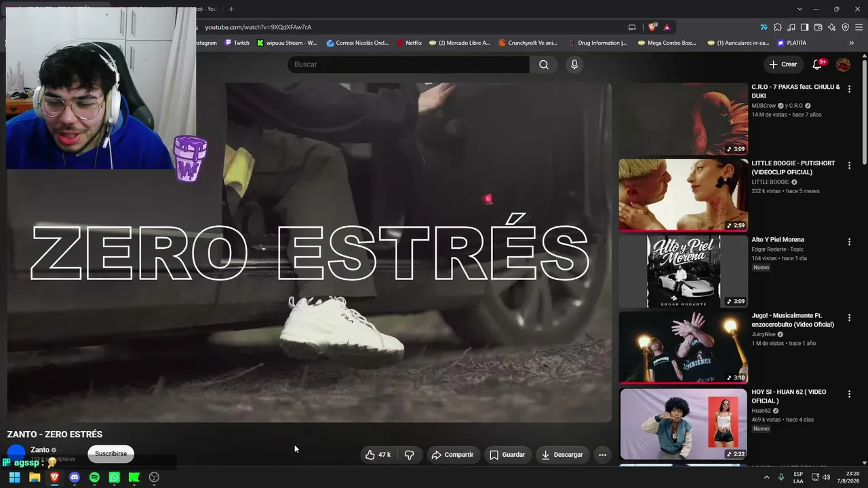
Task: Open the Alto y Piel Morena thumbnail
Action: tap(683, 271)
